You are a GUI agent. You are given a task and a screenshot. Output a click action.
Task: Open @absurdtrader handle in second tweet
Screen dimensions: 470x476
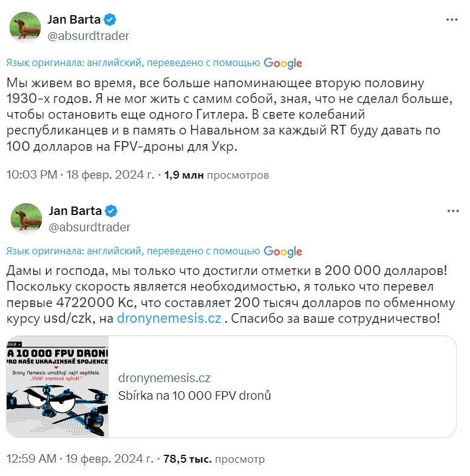89,227
